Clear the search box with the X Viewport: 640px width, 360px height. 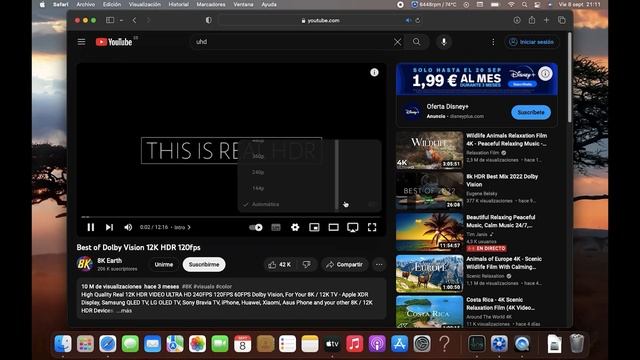tap(397, 42)
